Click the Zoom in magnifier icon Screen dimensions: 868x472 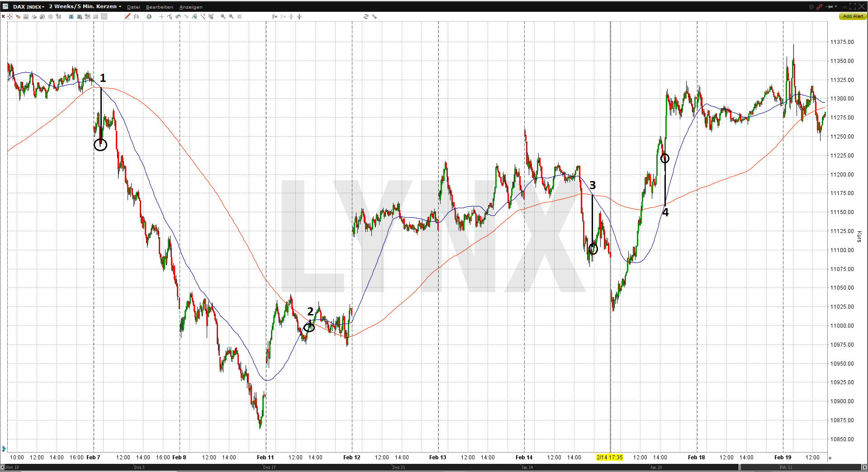pyautogui.click(x=223, y=16)
